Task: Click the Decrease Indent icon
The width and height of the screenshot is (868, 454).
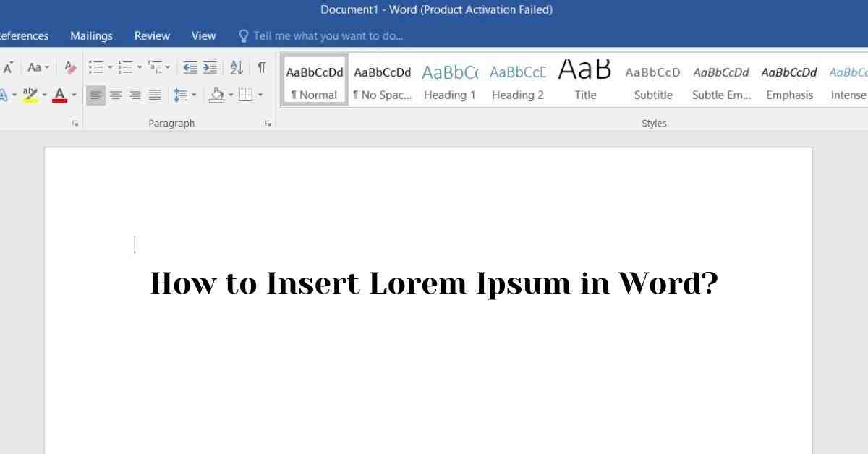Action: point(190,68)
